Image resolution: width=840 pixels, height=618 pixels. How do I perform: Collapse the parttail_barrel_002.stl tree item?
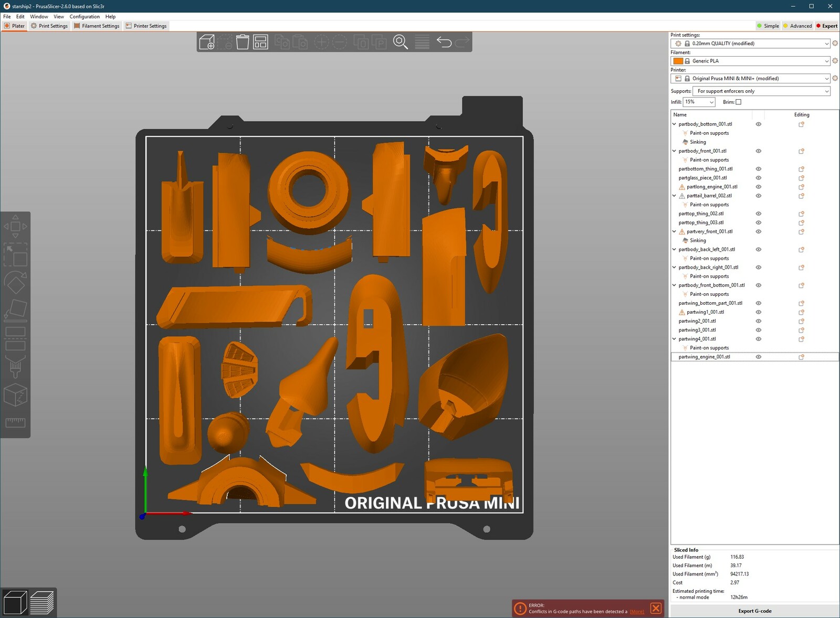pyautogui.click(x=674, y=196)
